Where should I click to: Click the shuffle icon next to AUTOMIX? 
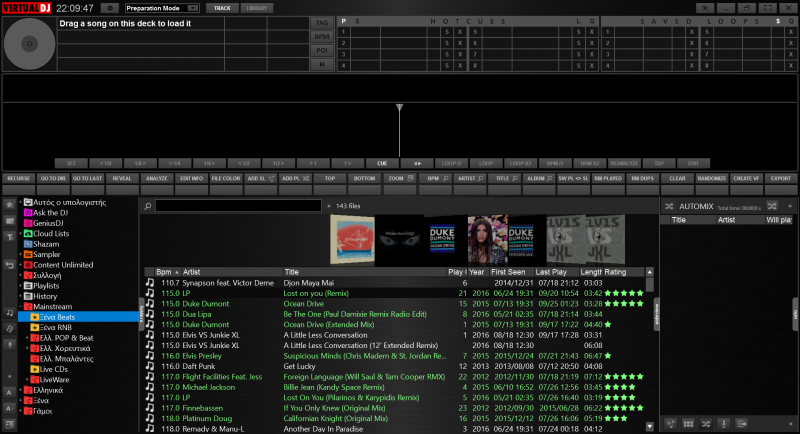[668, 205]
